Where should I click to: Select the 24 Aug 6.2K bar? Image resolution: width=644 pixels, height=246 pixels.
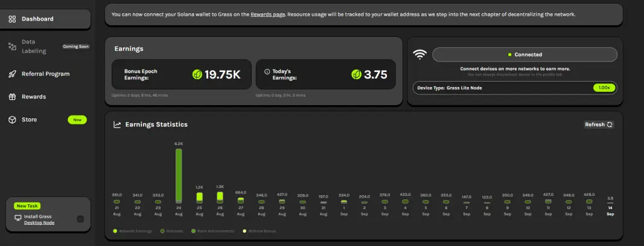pos(179,176)
